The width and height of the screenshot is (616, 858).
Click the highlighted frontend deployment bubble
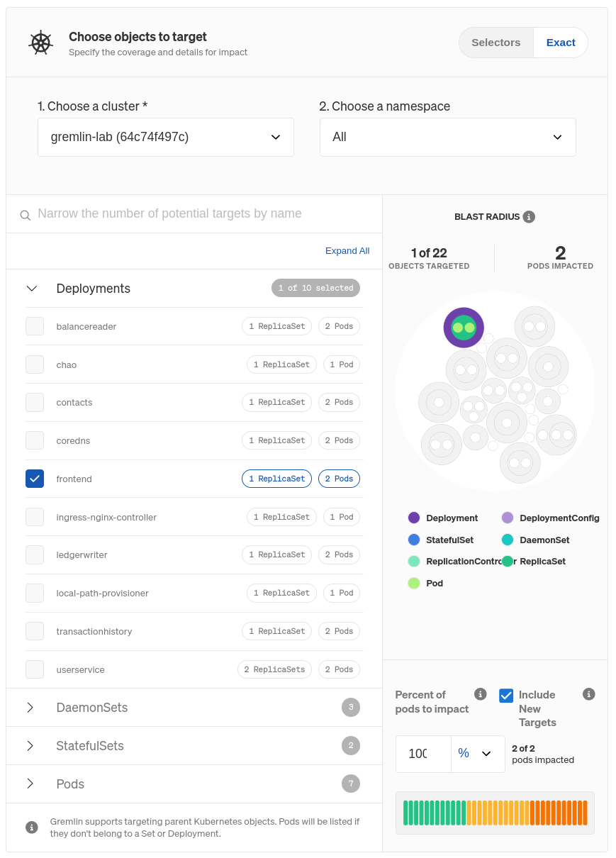click(x=464, y=328)
